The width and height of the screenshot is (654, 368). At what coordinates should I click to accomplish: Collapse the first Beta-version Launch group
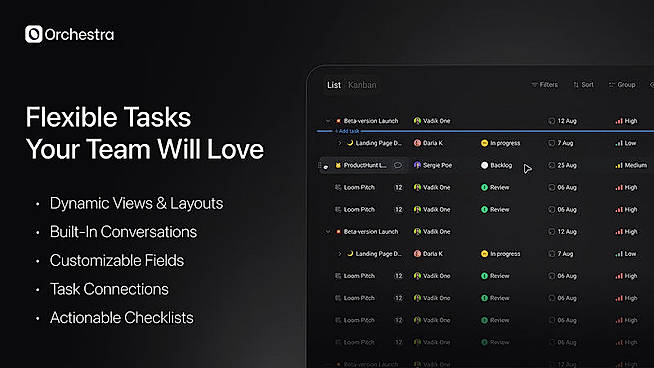coord(328,121)
